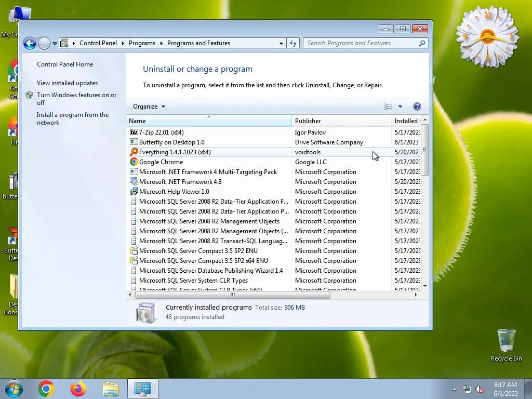
Task: Select SQL Server 2008 R2 Management Objects row
Action: click(274, 221)
